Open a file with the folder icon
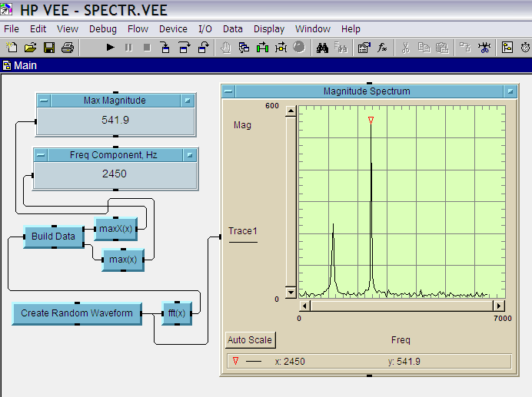This screenshot has height=397, width=532. pos(31,48)
